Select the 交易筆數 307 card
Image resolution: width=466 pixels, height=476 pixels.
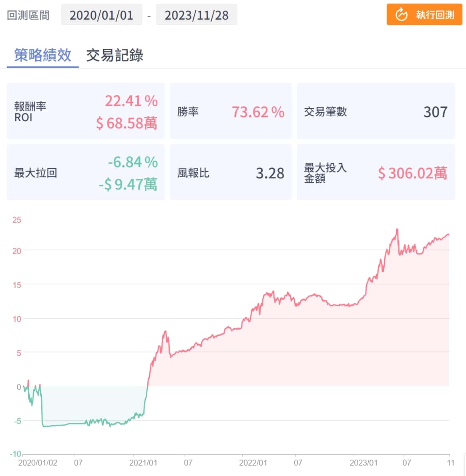(376, 112)
